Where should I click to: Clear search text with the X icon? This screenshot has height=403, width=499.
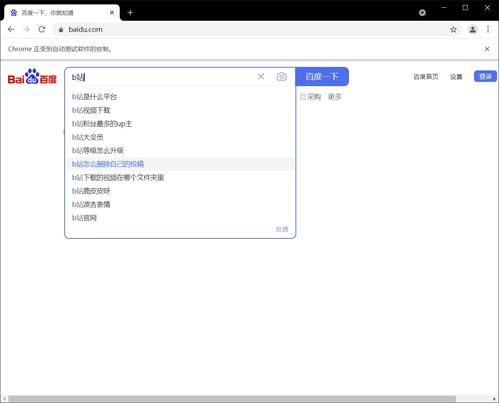pos(261,77)
